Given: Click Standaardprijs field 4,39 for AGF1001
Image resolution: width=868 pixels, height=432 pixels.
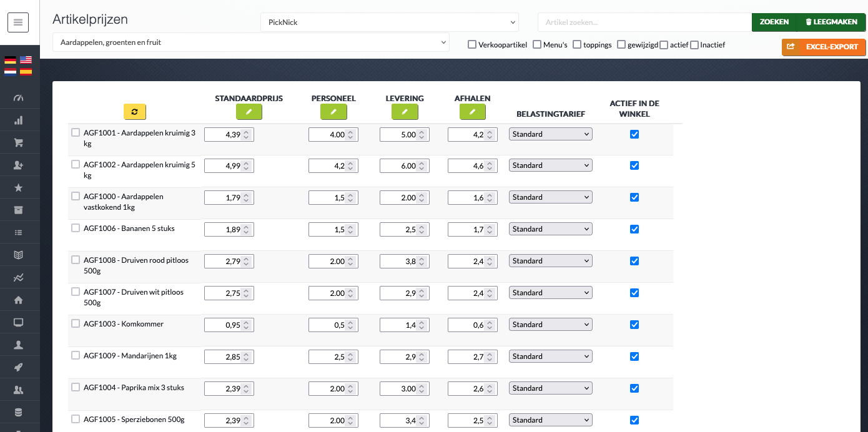Looking at the screenshot, I should pyautogui.click(x=229, y=135).
